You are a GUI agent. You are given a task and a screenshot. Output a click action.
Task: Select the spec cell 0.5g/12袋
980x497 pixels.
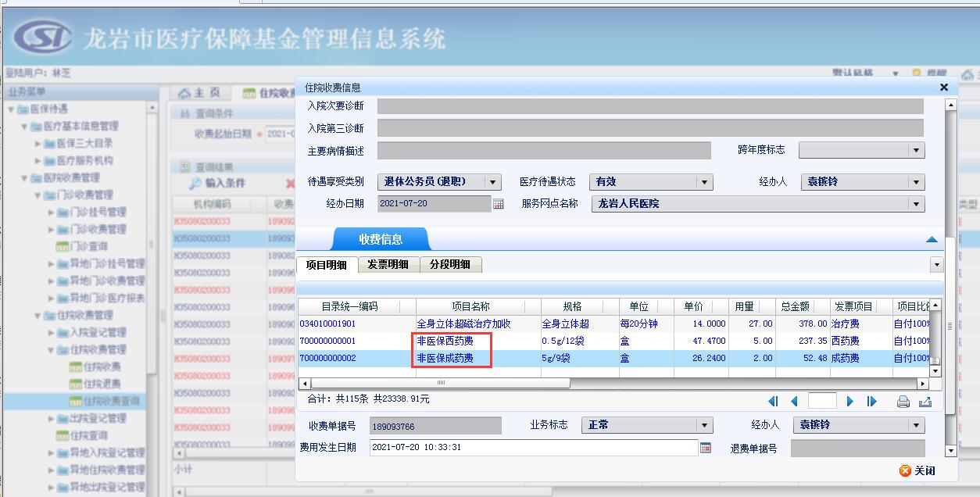[579, 341]
